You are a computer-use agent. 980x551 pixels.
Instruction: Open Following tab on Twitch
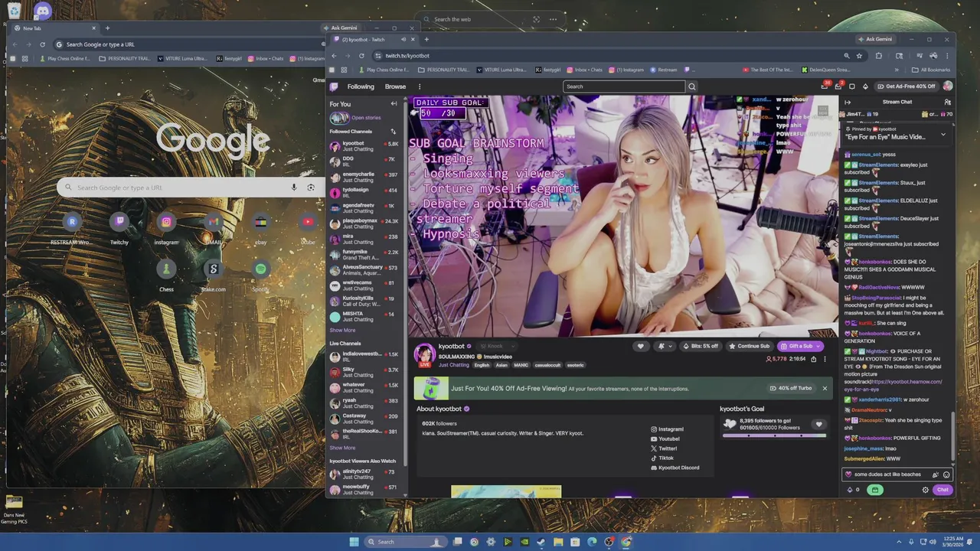pos(361,86)
